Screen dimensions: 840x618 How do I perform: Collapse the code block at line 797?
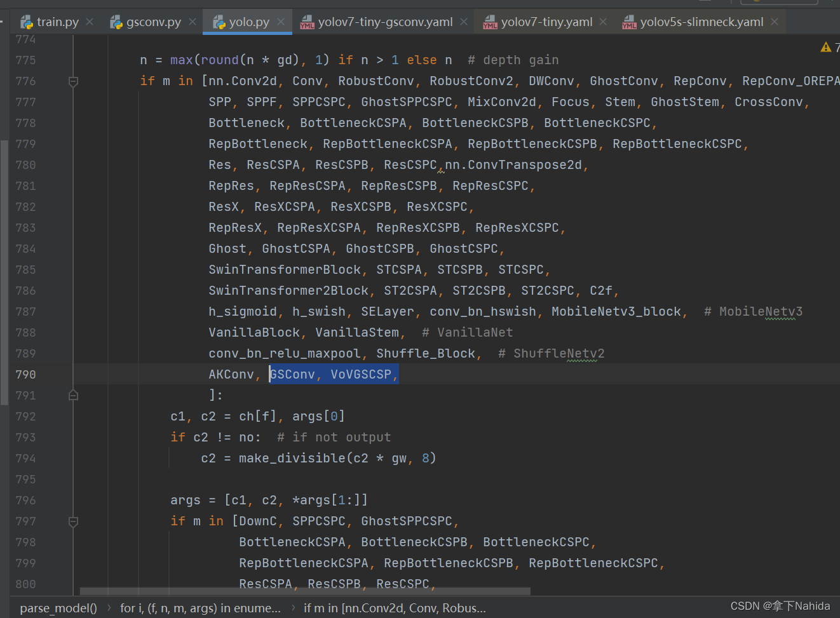pyautogui.click(x=73, y=521)
